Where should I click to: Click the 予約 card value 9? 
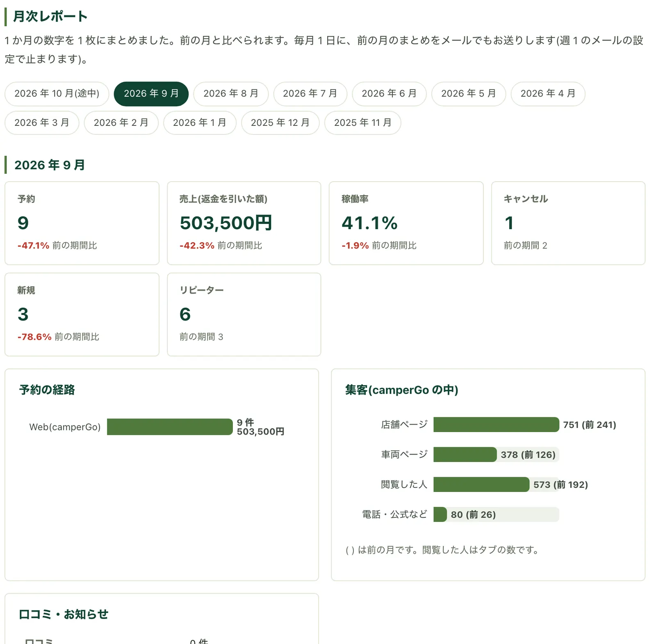tap(23, 223)
